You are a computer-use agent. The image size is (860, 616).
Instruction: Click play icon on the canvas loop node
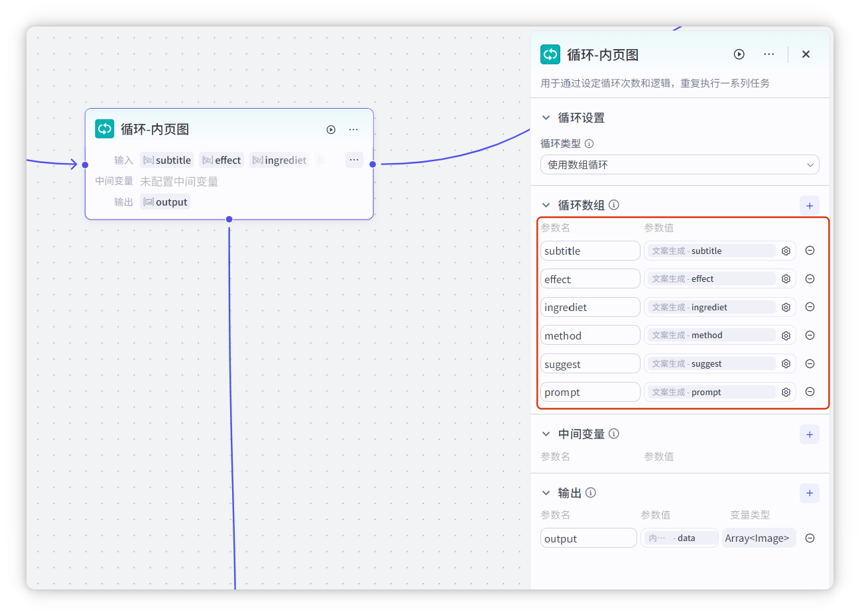(331, 129)
